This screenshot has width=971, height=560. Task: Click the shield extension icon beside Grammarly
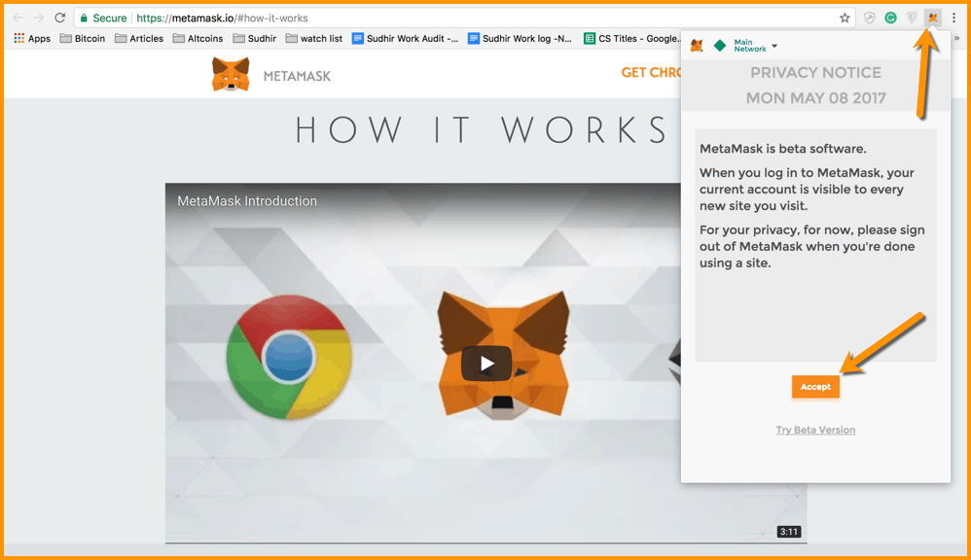[912, 17]
